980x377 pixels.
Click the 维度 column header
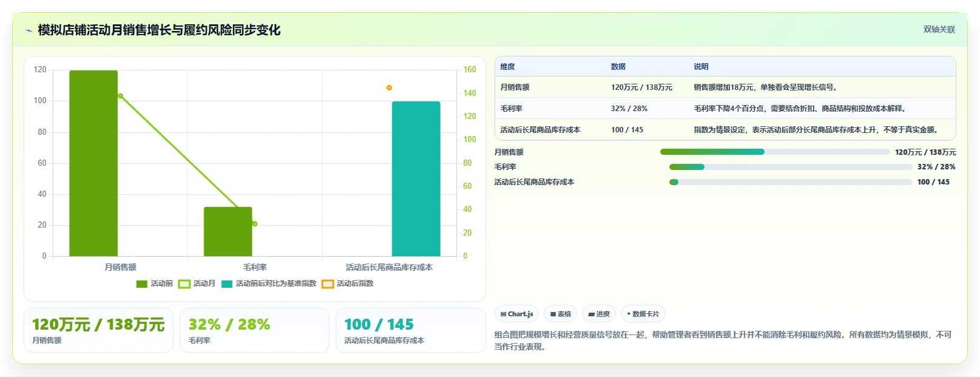(507, 67)
